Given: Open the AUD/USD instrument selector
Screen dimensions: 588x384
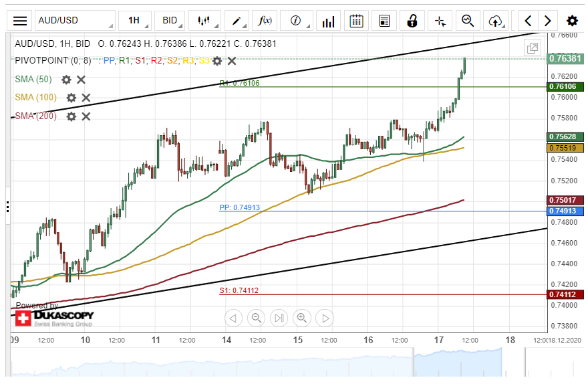Looking at the screenshot, I should (x=75, y=21).
